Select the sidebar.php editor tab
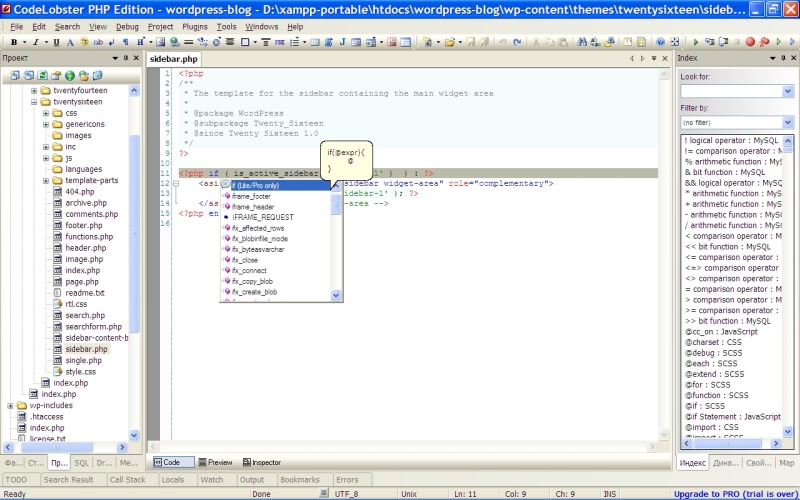 (173, 59)
